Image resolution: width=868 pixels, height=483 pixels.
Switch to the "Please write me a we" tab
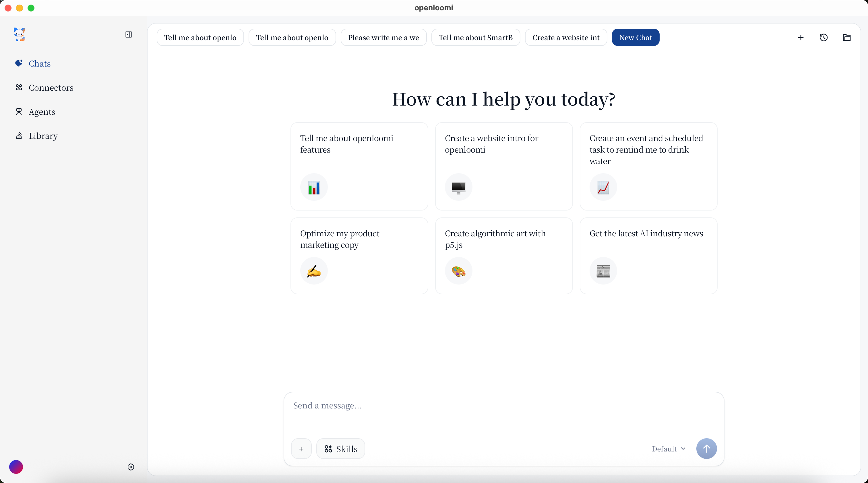383,37
